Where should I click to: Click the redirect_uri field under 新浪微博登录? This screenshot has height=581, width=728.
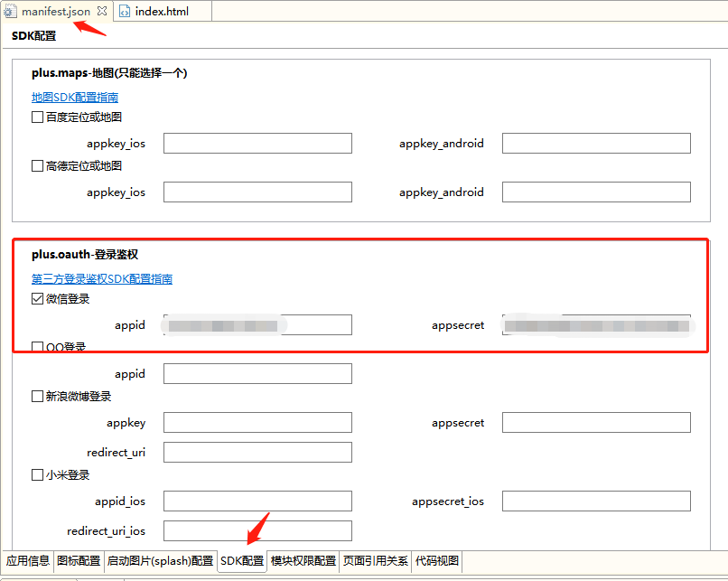pos(257,452)
